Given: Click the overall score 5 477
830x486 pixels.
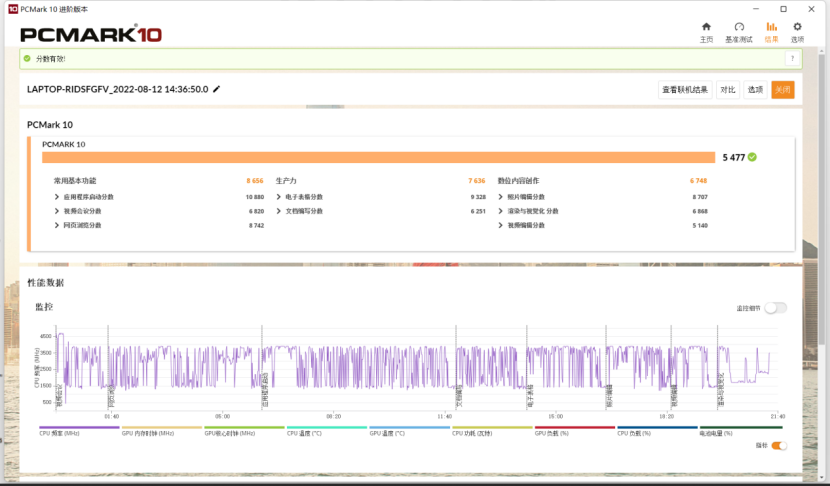Looking at the screenshot, I should coord(734,157).
